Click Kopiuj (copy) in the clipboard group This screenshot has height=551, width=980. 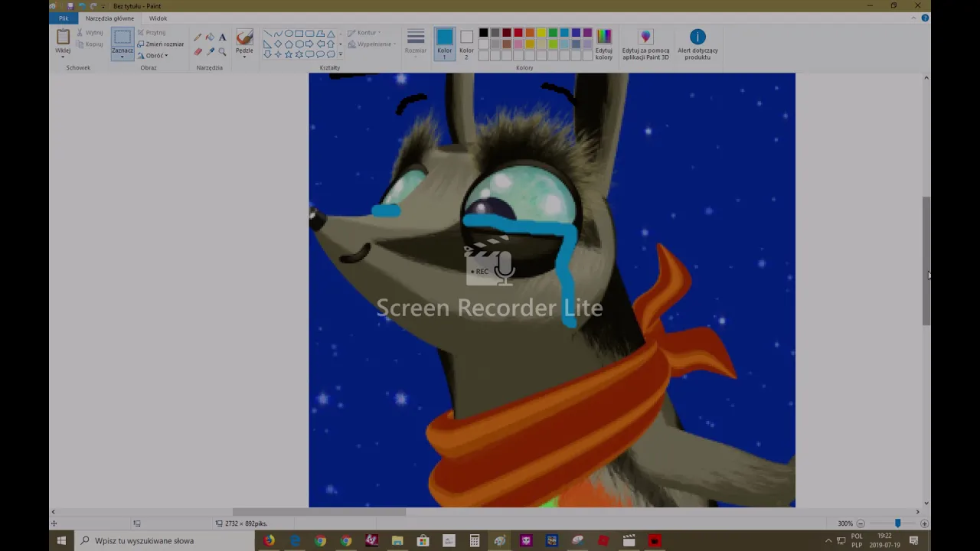click(90, 44)
